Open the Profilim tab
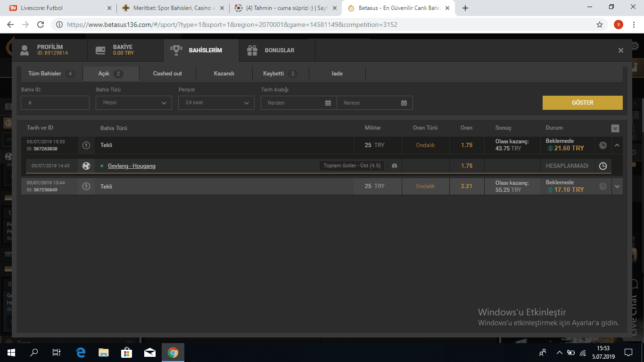Viewport: 644px width, 362px height. click(x=50, y=50)
